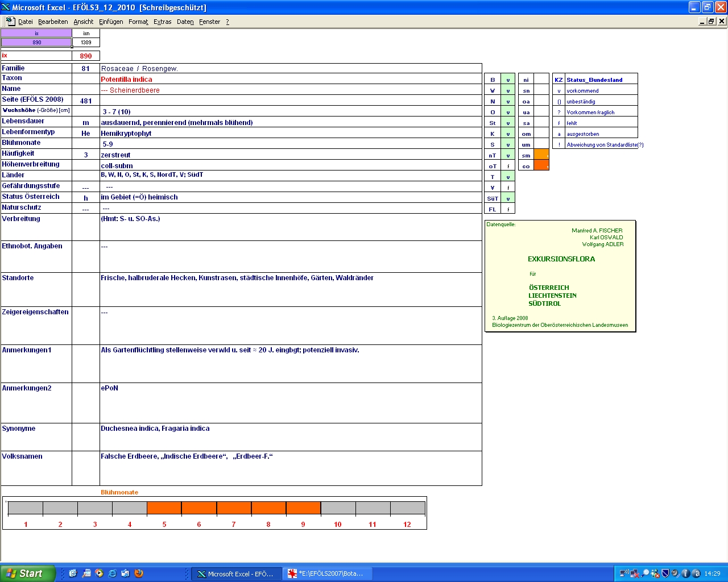
Task: Click the orange bar above month 9
Action: click(x=303, y=508)
